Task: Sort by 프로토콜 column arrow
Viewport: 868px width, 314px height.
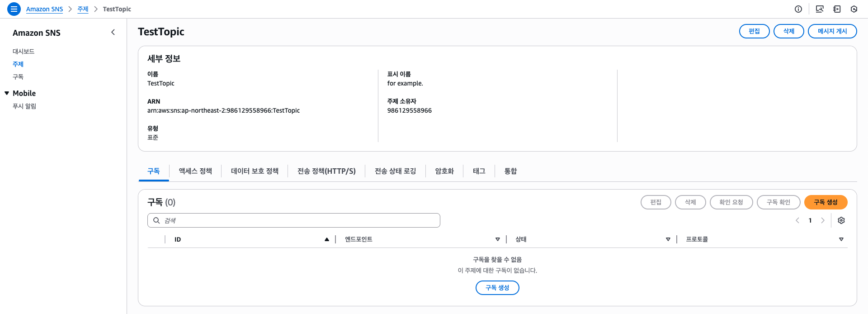Action: (841, 239)
